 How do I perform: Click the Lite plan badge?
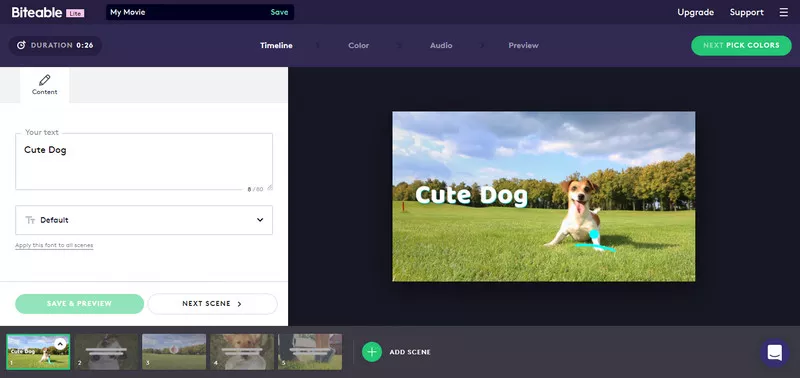point(75,13)
